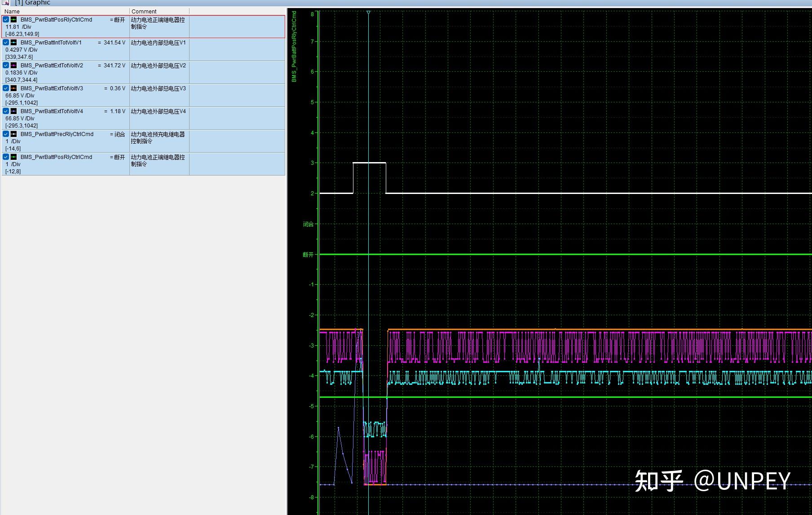Click the purple line icon for BMS_PwrBattExtTotVoltV4
The height and width of the screenshot is (515, 812).
coord(14,111)
